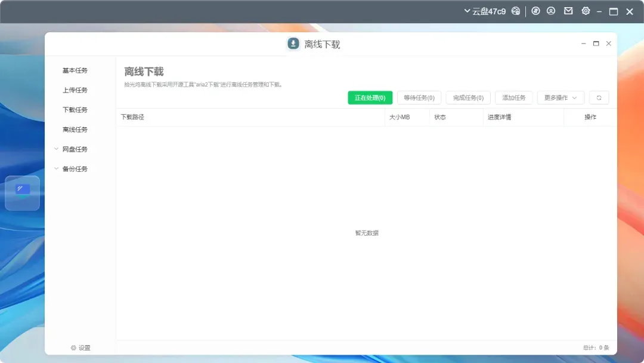Refresh the offline download task list
The image size is (644, 363).
tap(599, 98)
